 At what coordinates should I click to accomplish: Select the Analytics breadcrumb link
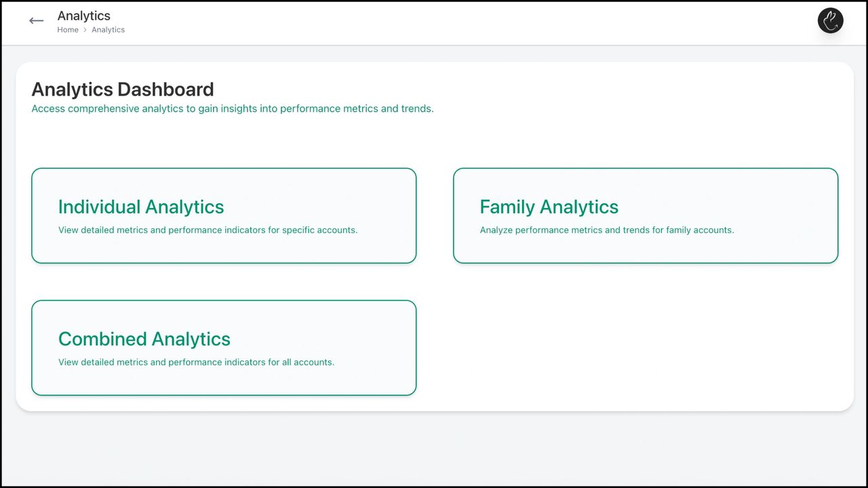(x=108, y=30)
